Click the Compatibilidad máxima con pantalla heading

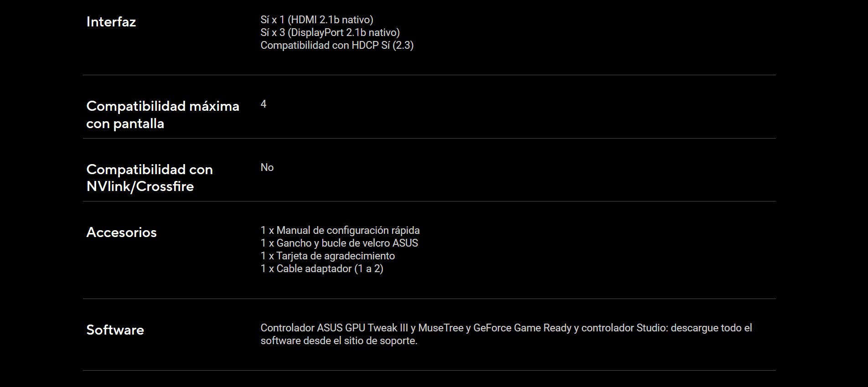tap(162, 114)
